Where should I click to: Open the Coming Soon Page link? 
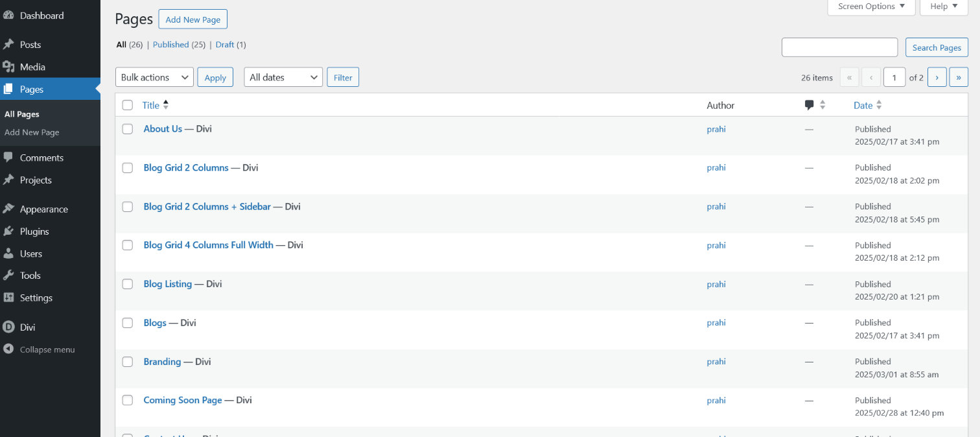(x=183, y=400)
